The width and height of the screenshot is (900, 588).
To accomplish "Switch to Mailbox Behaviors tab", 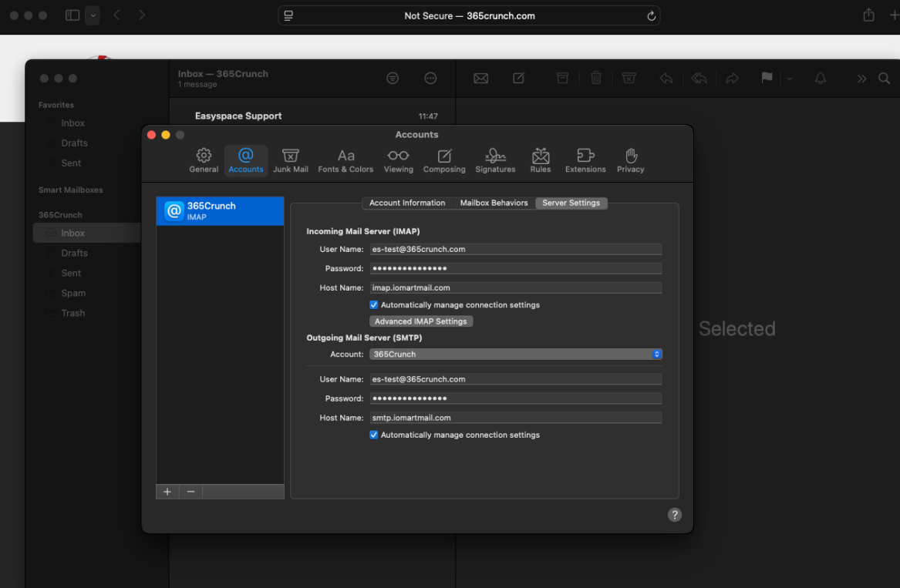I will (494, 203).
